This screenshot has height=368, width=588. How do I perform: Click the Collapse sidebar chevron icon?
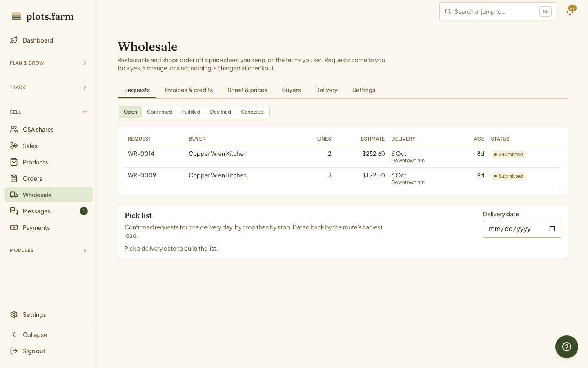14,334
